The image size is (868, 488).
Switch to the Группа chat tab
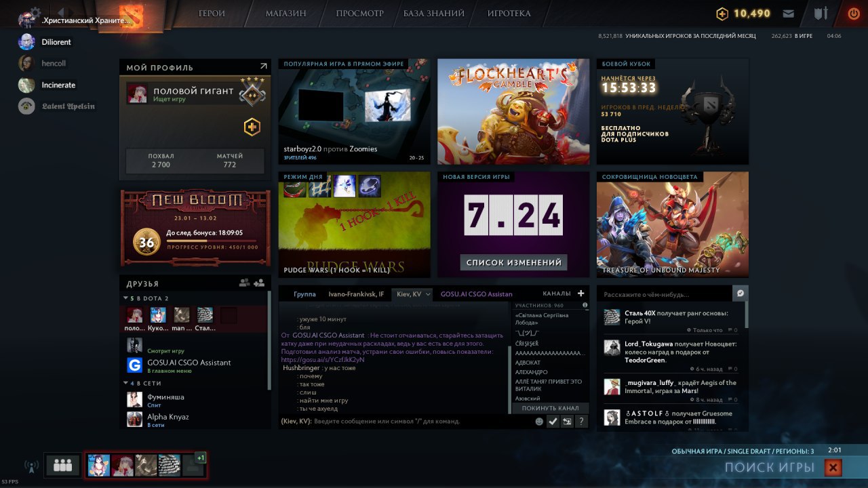(304, 294)
